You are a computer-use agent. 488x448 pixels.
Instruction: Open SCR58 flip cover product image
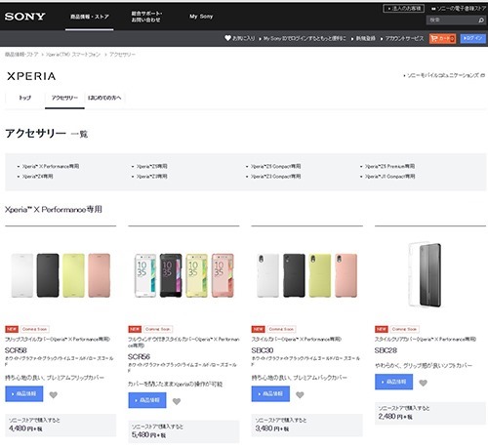click(61, 275)
